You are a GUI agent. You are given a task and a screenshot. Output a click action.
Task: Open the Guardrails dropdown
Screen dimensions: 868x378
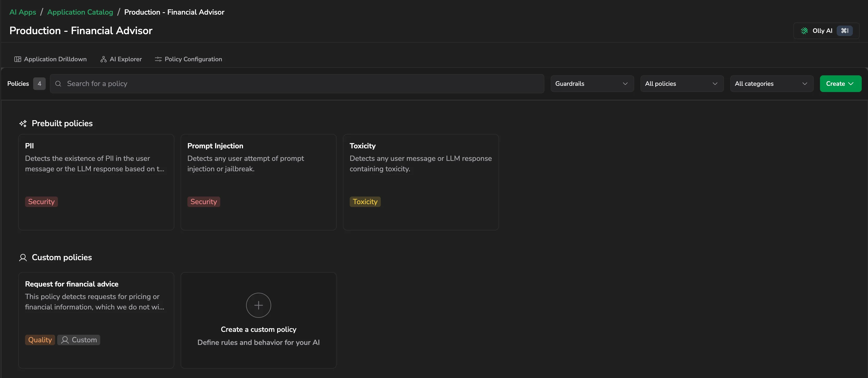(592, 84)
